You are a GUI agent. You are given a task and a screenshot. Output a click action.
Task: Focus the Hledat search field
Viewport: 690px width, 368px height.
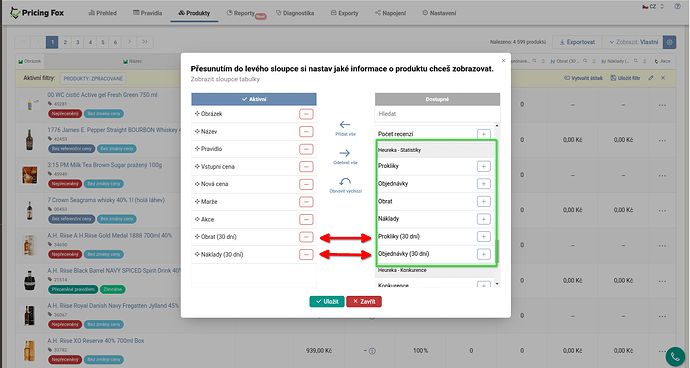tap(437, 114)
